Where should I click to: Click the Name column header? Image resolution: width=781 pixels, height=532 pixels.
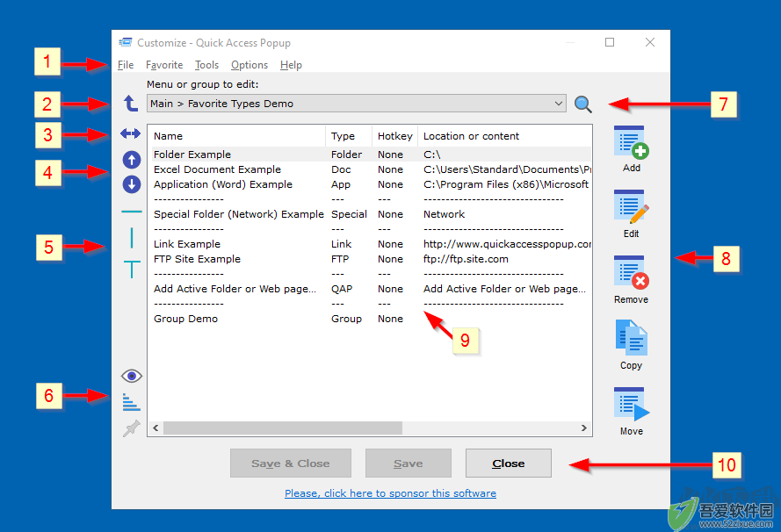(x=236, y=136)
